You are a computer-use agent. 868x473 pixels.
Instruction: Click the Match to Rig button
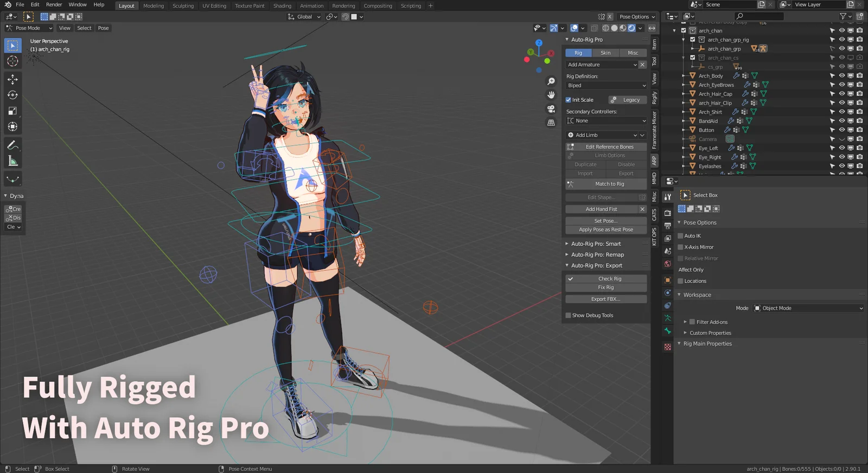pyautogui.click(x=606, y=184)
